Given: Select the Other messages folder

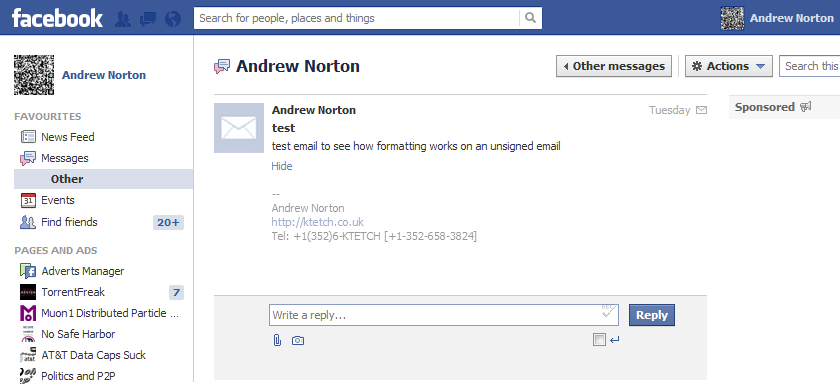Looking at the screenshot, I should coord(103,179).
